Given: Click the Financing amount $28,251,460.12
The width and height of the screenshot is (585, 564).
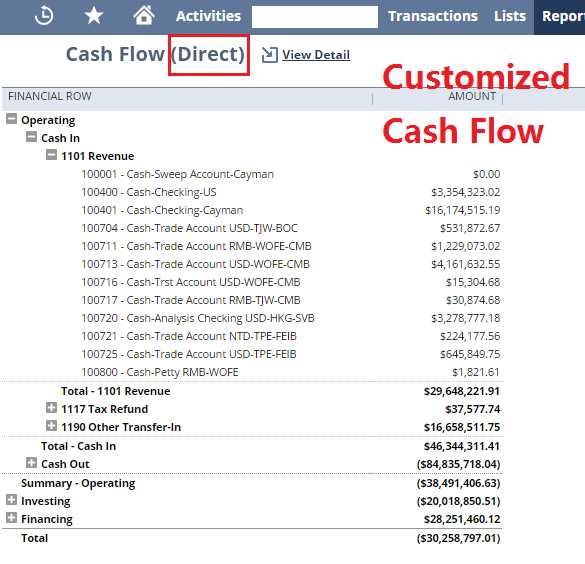Looking at the screenshot, I should tap(462, 519).
